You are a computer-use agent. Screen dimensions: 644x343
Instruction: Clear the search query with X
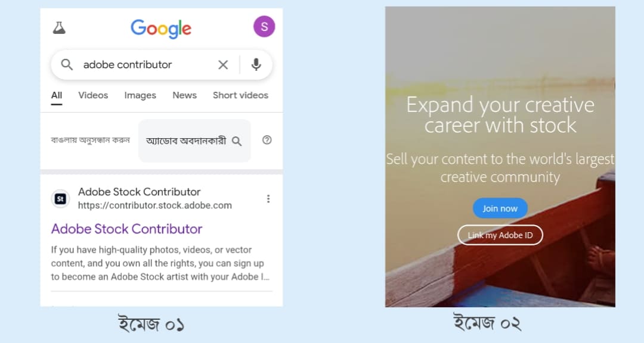(223, 64)
